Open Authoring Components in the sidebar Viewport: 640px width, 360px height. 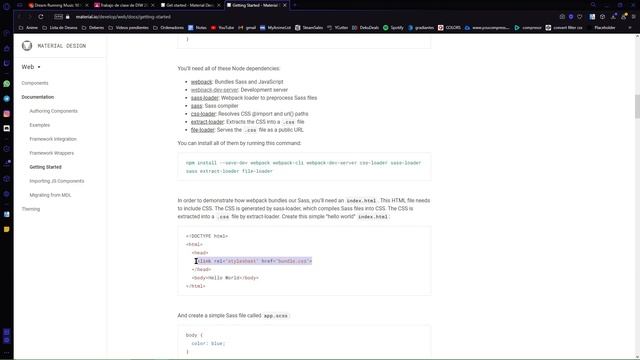[53, 111]
